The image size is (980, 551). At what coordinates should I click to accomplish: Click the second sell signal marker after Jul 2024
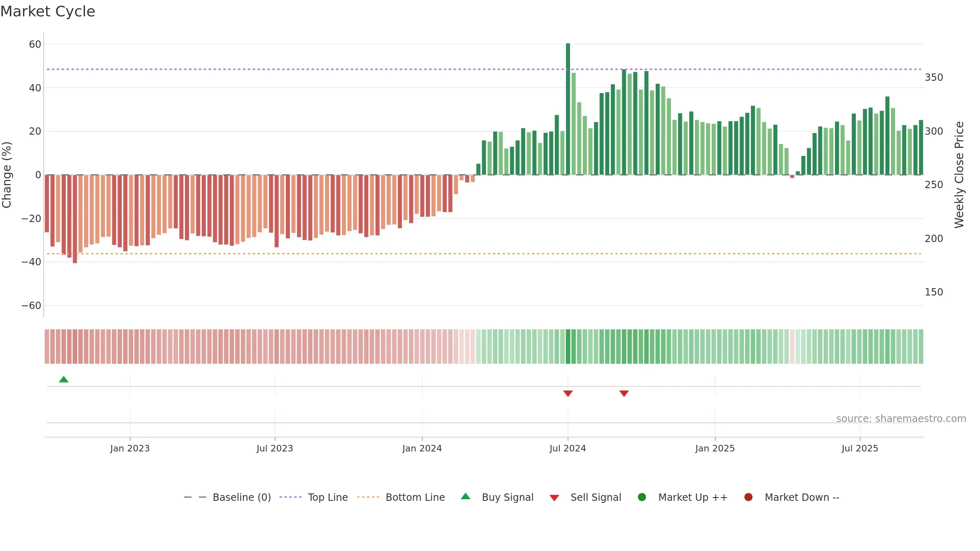624,393
